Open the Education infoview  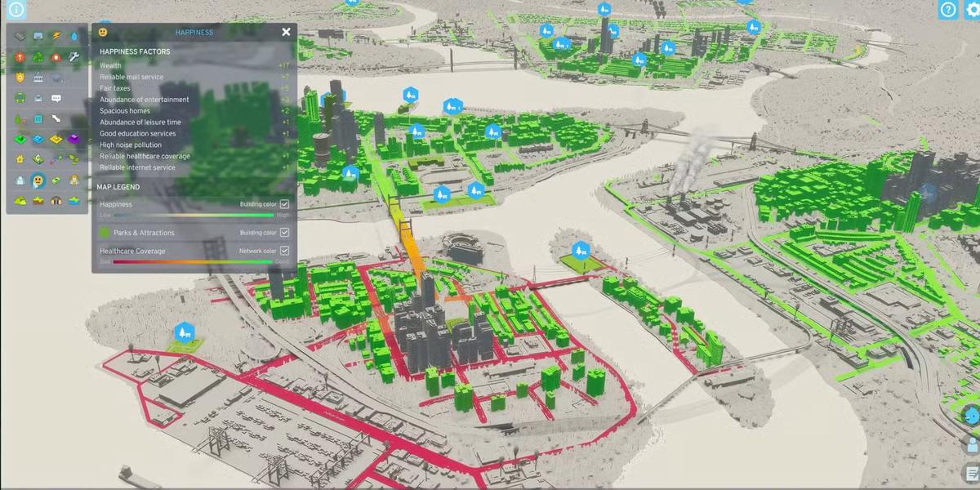tap(38, 78)
